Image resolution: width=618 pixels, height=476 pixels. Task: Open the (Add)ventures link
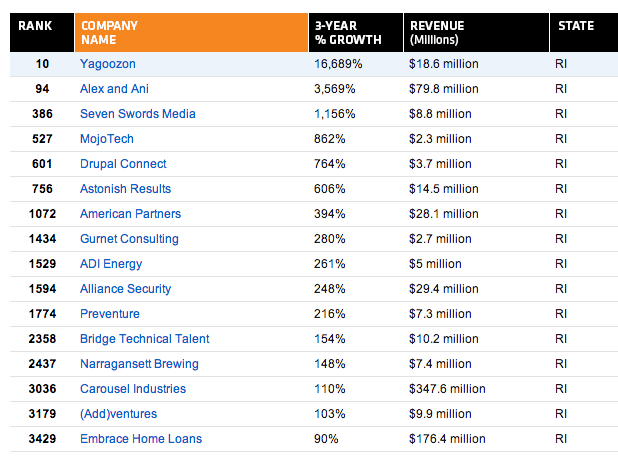[x=118, y=414]
